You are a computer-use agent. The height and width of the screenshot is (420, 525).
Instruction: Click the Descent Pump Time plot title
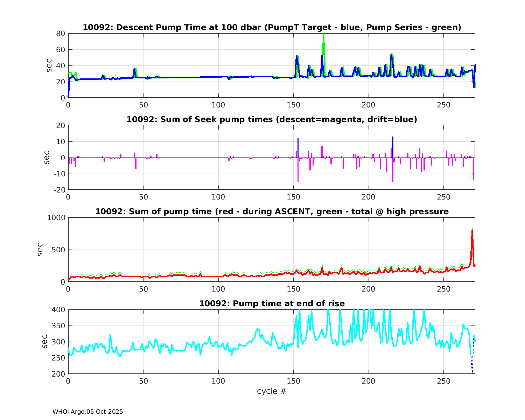(x=272, y=27)
